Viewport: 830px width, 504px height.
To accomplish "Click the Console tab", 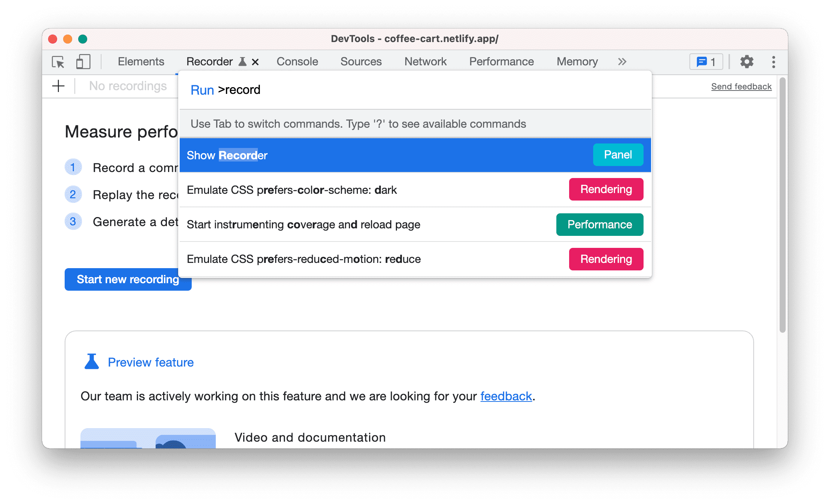I will [x=296, y=62].
